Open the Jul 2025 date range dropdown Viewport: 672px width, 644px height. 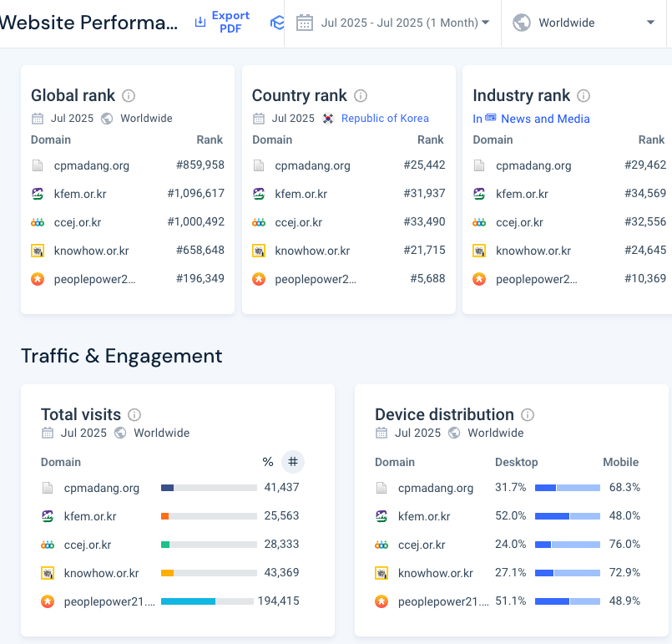click(x=393, y=23)
